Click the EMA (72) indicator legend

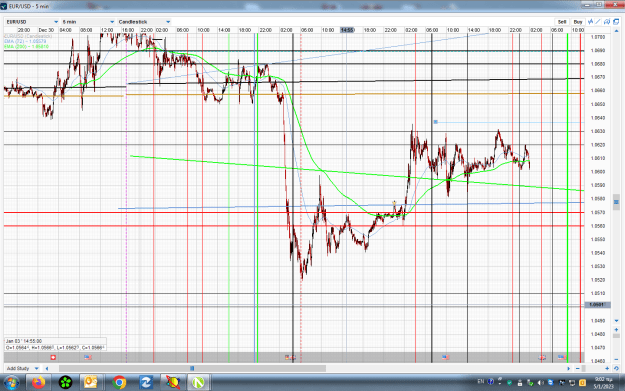[25, 41]
